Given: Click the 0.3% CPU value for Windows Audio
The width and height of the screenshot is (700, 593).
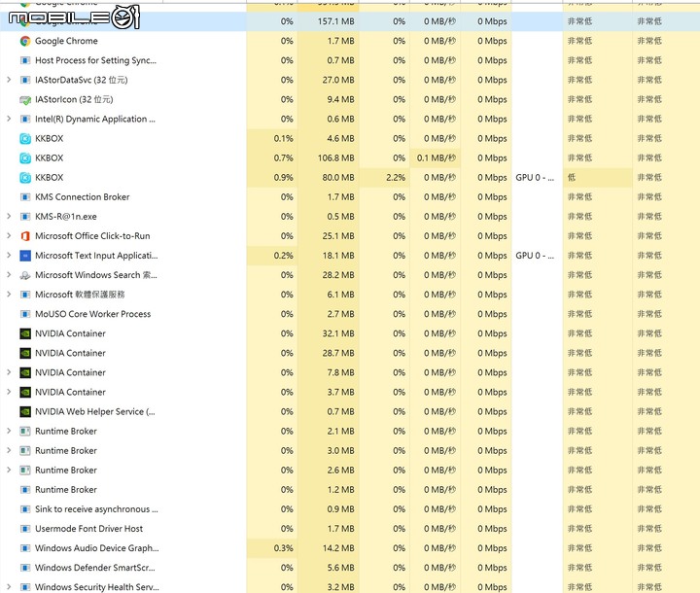Looking at the screenshot, I should point(284,548).
